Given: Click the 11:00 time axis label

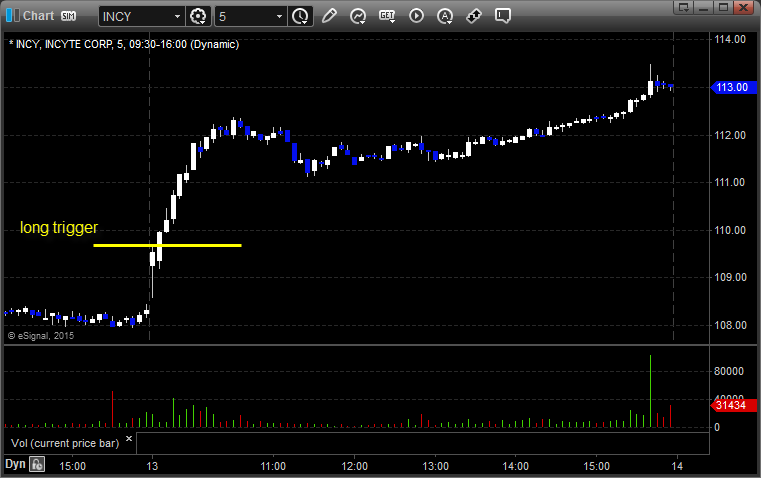Looking at the screenshot, I should coord(273,466).
